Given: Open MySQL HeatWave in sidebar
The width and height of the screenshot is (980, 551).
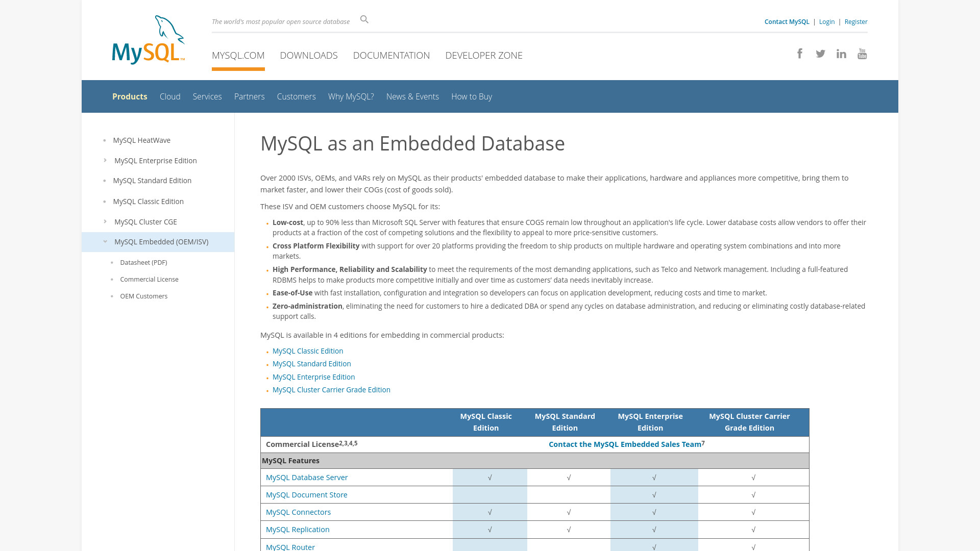Looking at the screenshot, I should point(142,140).
